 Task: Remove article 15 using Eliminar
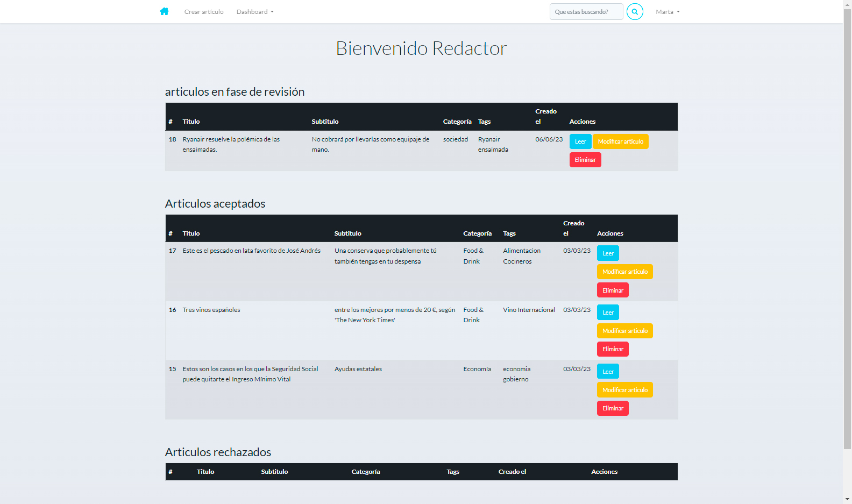click(x=612, y=408)
